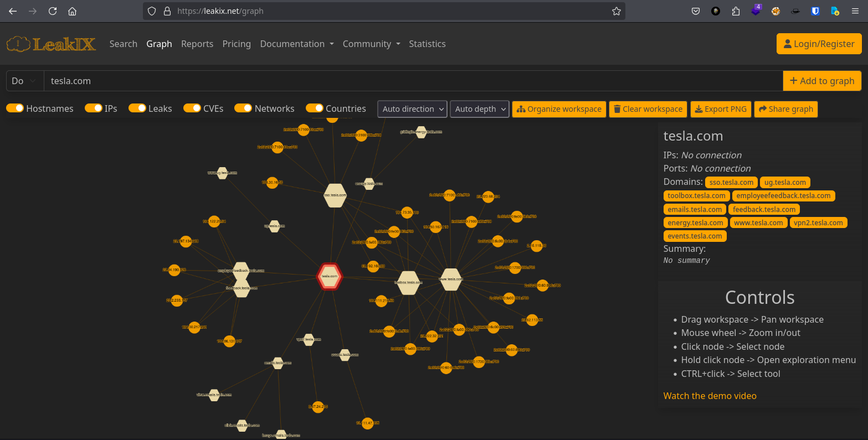The image size is (868, 440).
Task: Go to the Reports page
Action: click(x=197, y=44)
